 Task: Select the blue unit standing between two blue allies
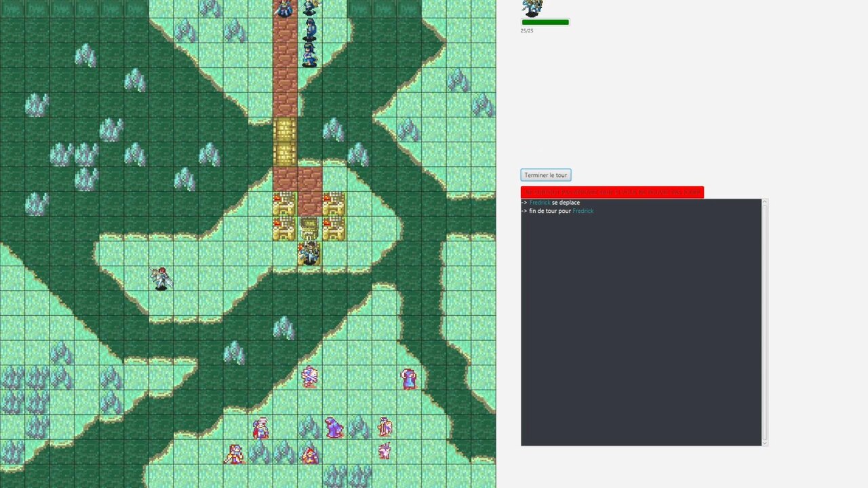[x=309, y=30]
